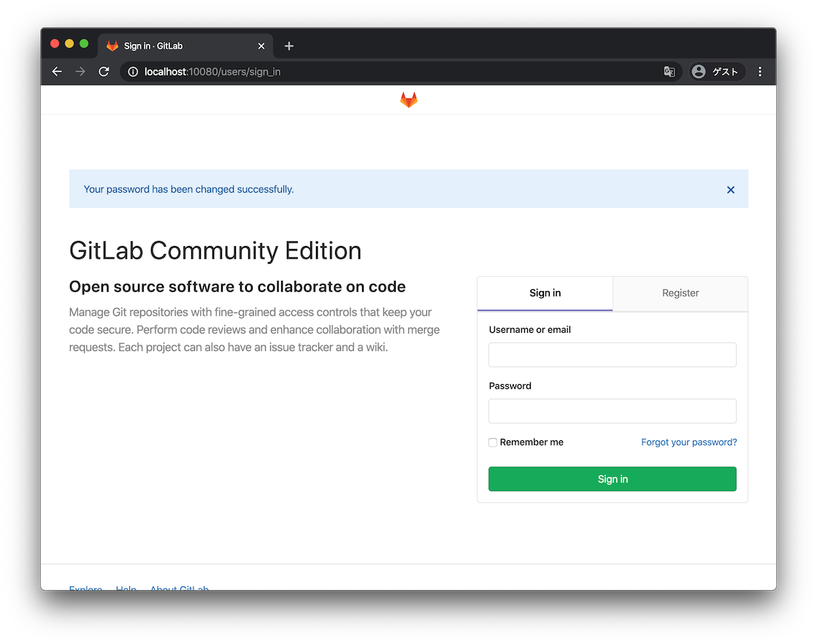Minimize window with yellow button
817x644 pixels.
69,44
